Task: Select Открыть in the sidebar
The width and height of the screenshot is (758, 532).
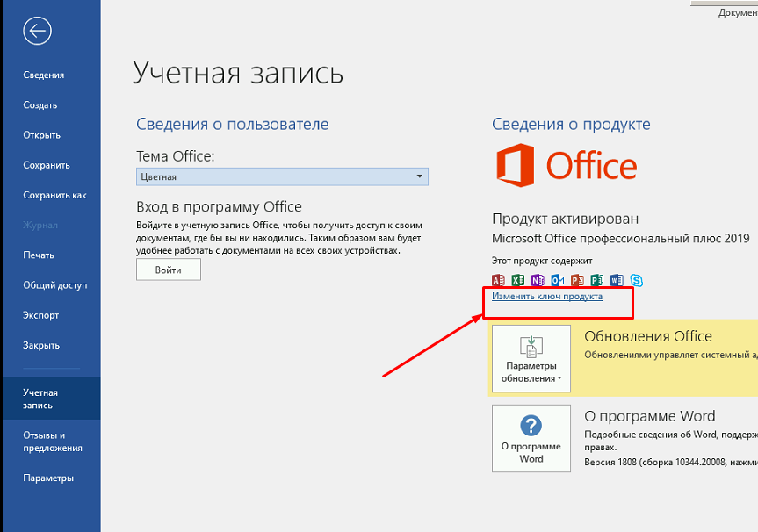Action: [x=41, y=135]
